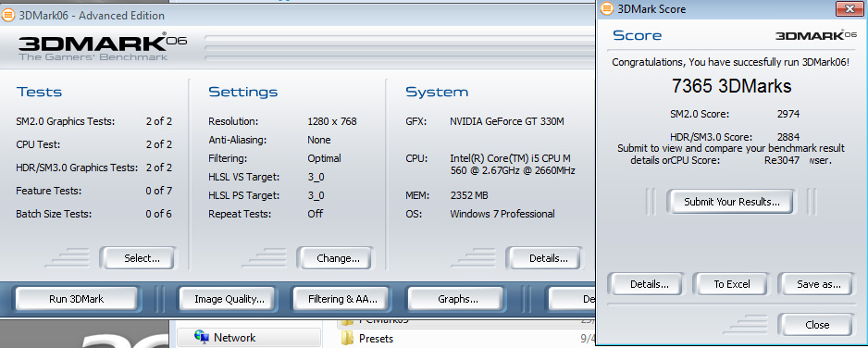Click the SM2.0 Score value 2974
This screenshot has height=348, width=868.
(x=787, y=115)
